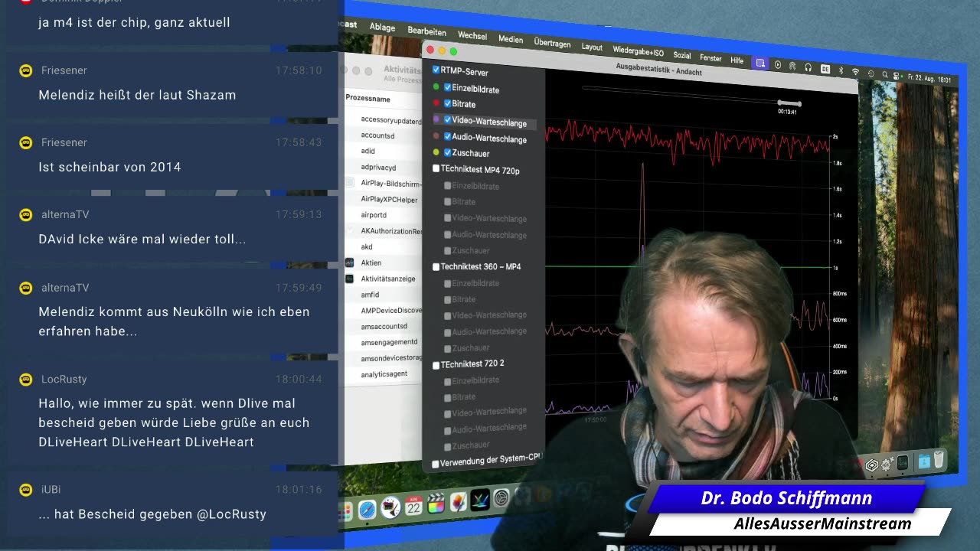980x551 pixels.
Task: Click the Aktivitätsanzeige process icon
Action: tap(349, 279)
